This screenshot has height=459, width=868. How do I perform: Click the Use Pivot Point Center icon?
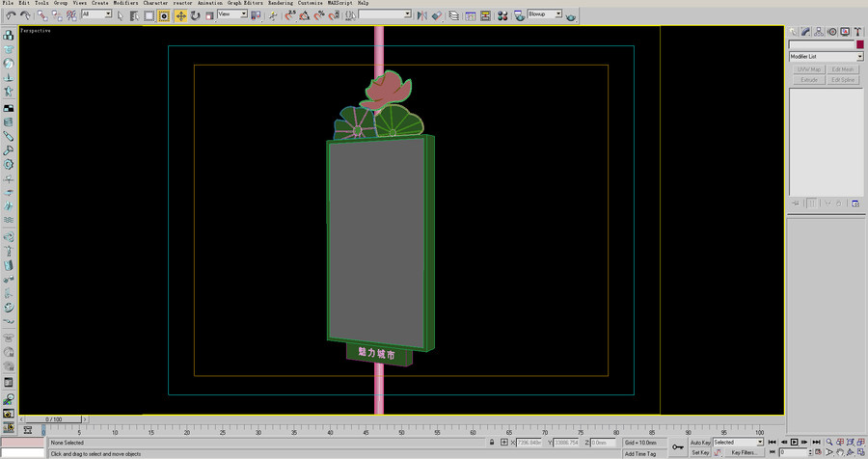click(256, 15)
